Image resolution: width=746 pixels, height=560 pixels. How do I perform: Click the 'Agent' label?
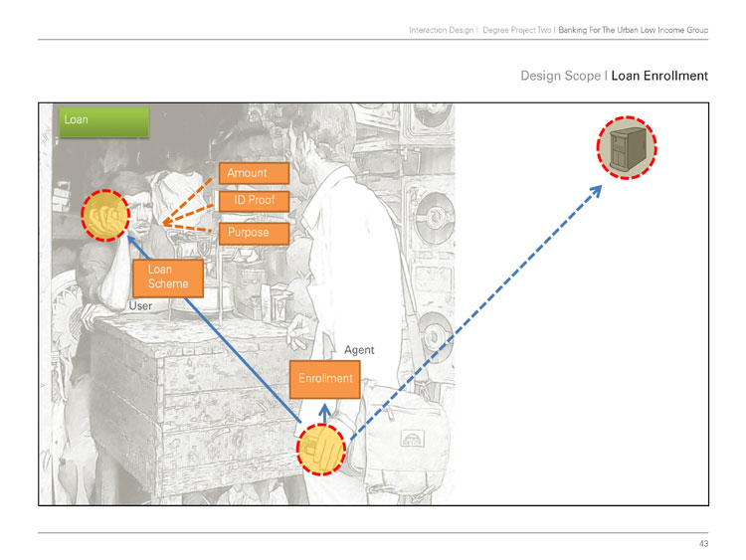pos(359,350)
